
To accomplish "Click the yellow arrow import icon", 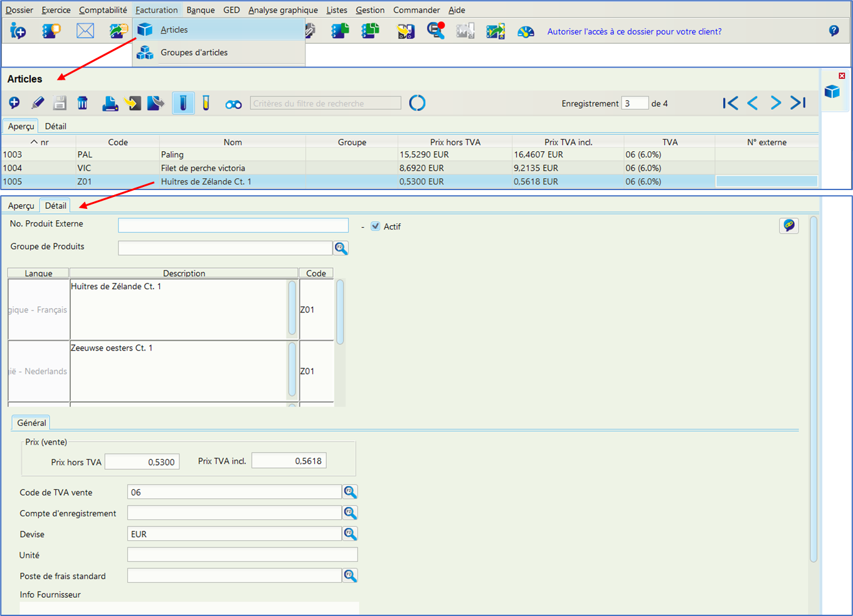I will pyautogui.click(x=132, y=103).
